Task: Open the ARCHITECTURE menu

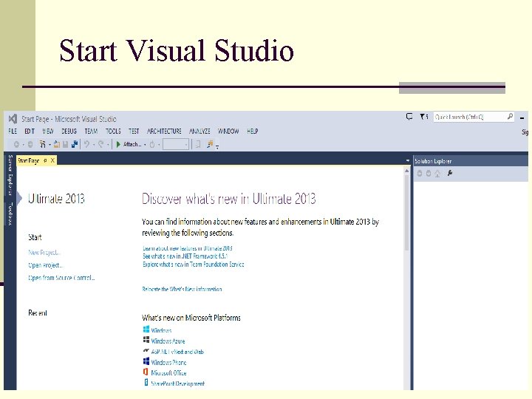Action: pyautogui.click(x=164, y=132)
